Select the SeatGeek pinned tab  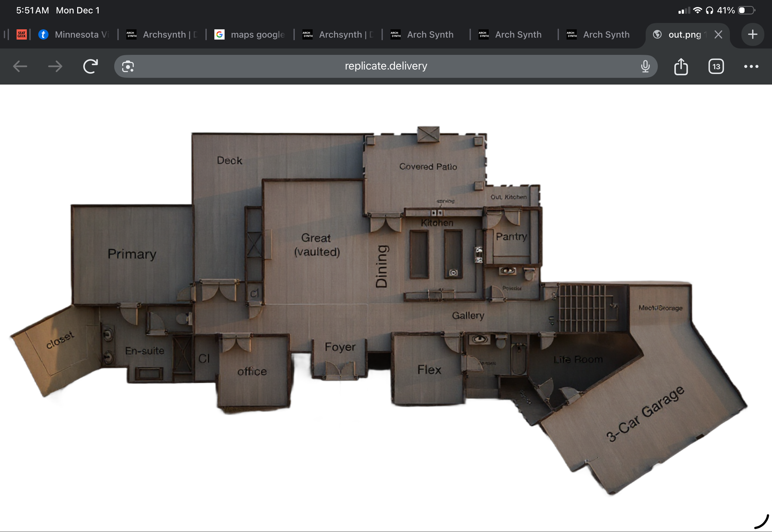tap(22, 34)
